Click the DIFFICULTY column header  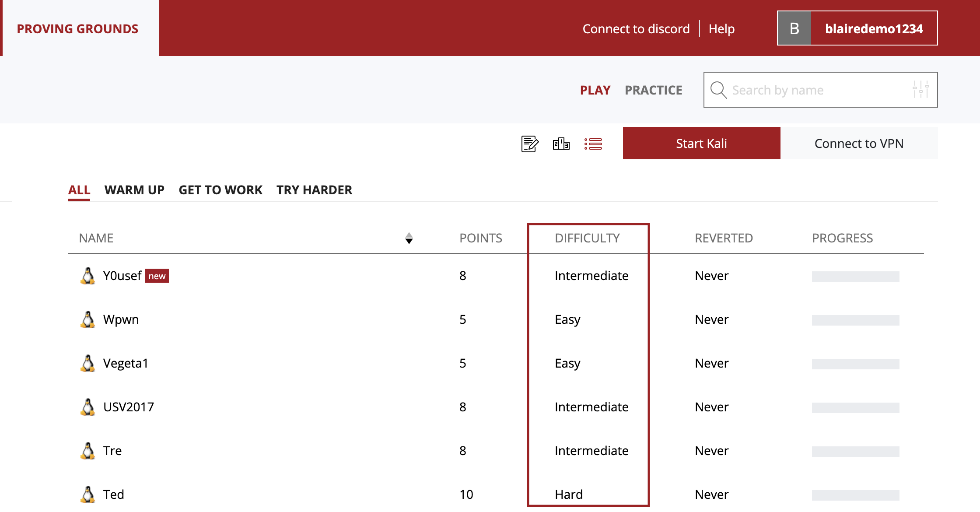coord(587,238)
